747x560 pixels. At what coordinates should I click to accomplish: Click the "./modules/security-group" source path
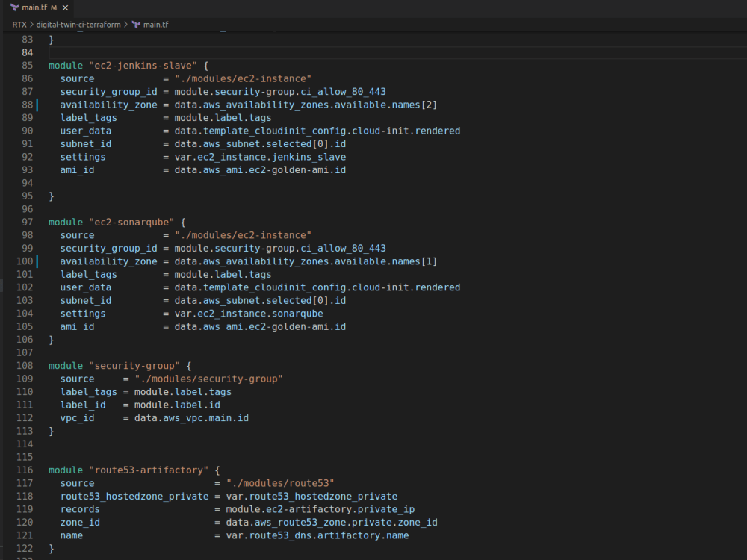pos(209,379)
